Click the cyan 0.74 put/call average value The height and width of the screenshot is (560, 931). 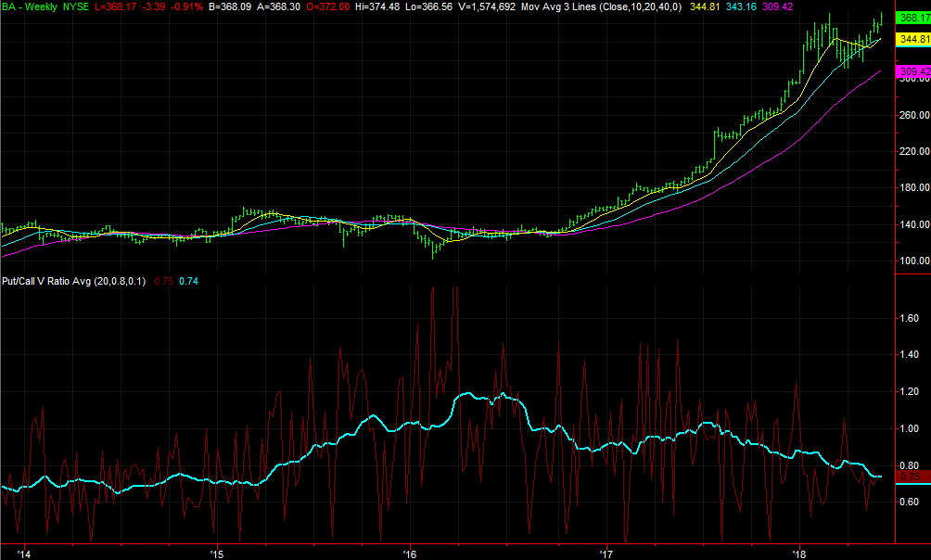[x=189, y=281]
